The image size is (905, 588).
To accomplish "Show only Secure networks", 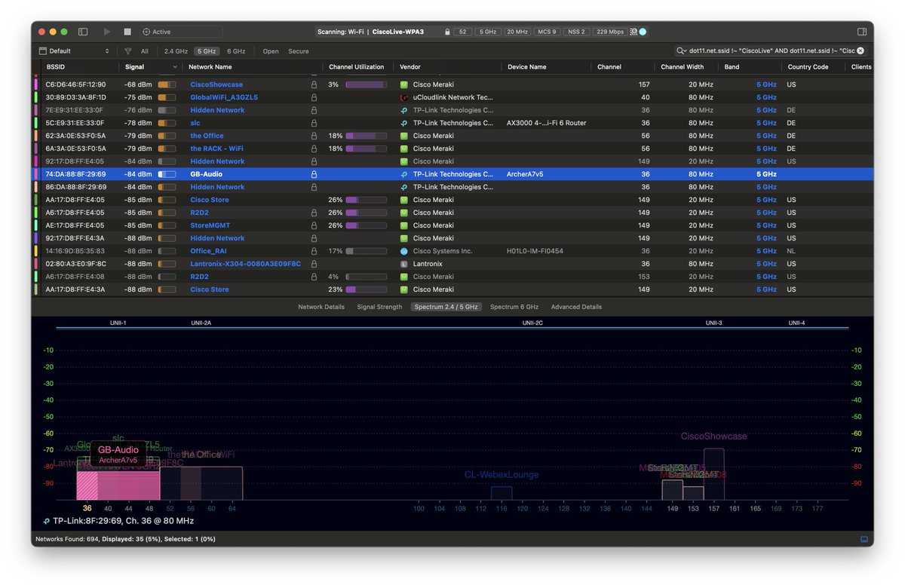I will 299,51.
